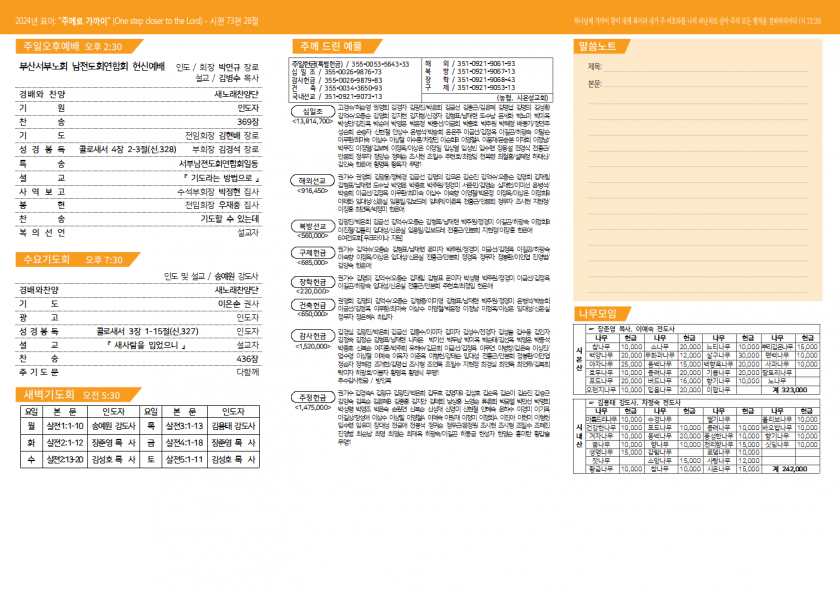Select dawn prayer cell '살전4:1-18'
This screenshot has height=594, width=840.
coord(184,443)
